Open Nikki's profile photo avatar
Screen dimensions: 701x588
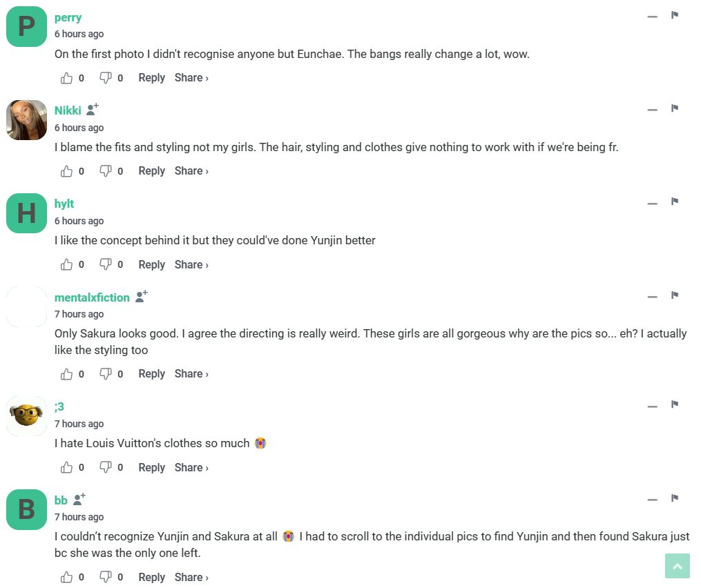(x=26, y=120)
